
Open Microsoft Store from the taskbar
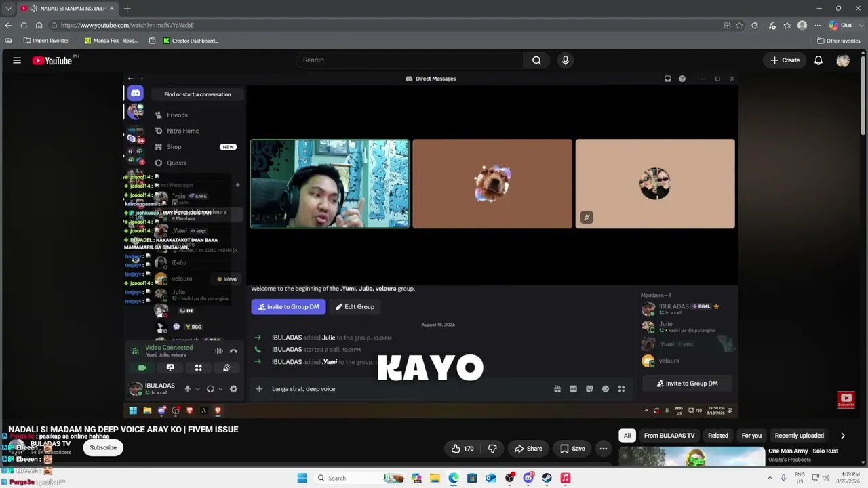472,478
